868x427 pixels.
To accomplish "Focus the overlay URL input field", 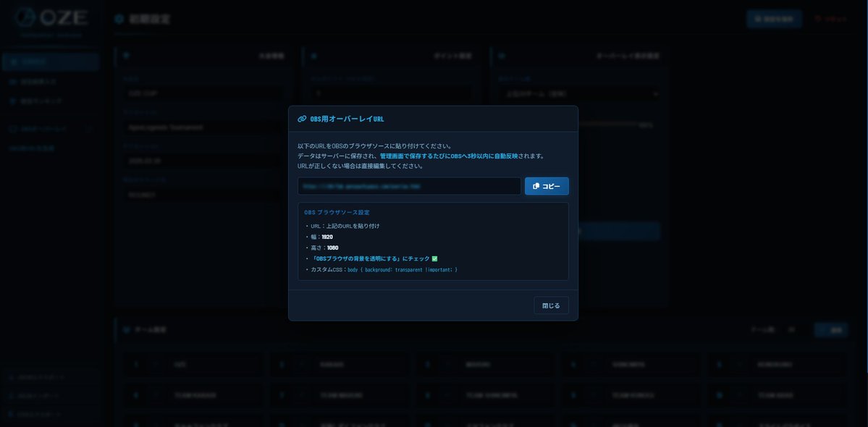I will tap(409, 187).
